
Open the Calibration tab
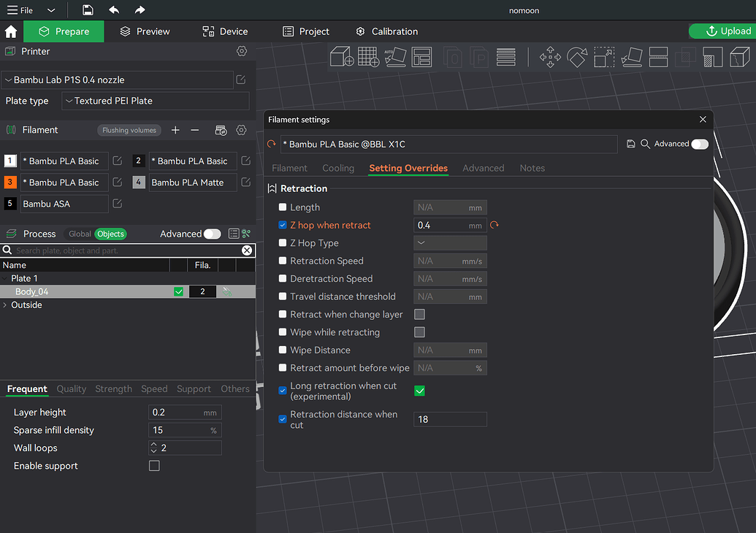[x=386, y=32]
